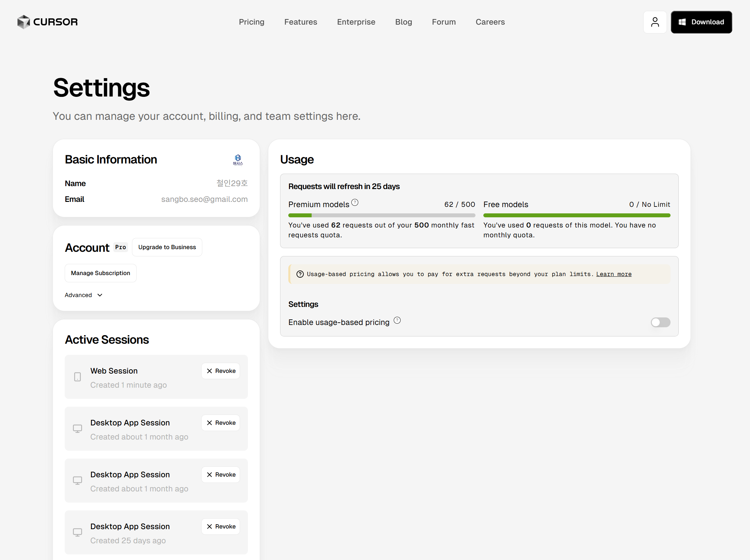Go to the Enterprise page
This screenshot has width=750, height=560.
[x=356, y=22]
